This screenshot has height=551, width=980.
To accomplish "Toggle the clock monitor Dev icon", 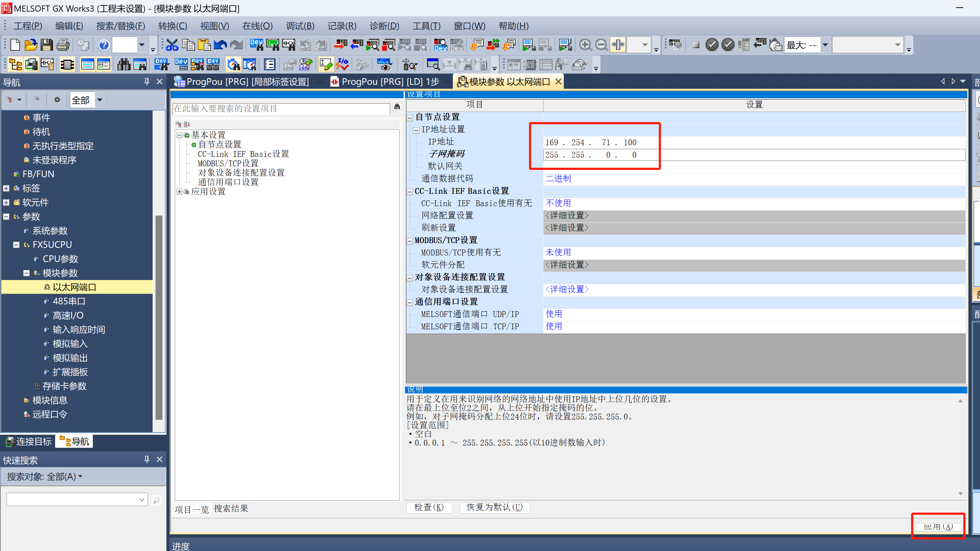I will coord(233,64).
